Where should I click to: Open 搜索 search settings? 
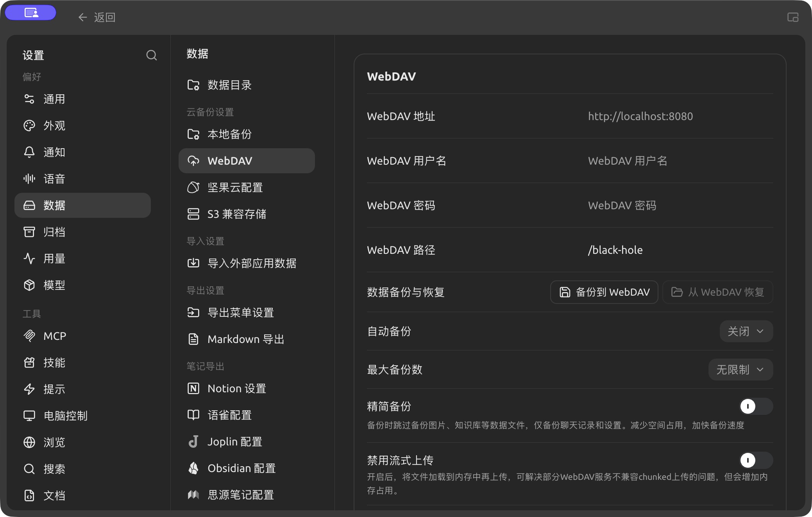pos(82,469)
